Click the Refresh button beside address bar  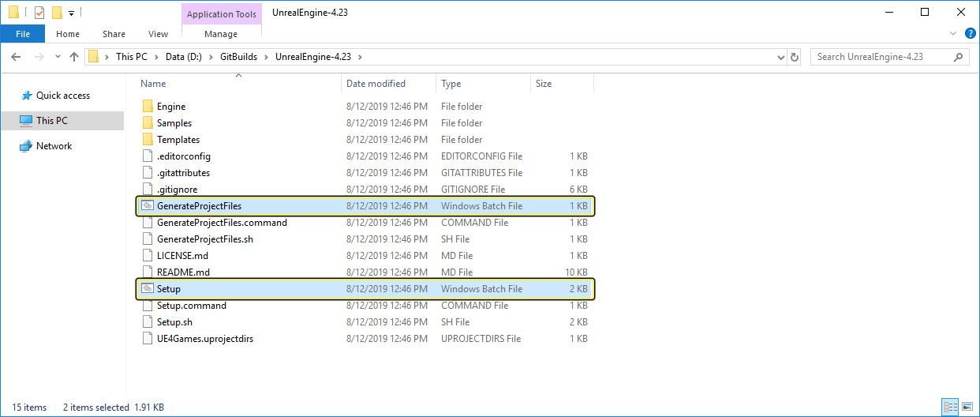tap(795, 57)
